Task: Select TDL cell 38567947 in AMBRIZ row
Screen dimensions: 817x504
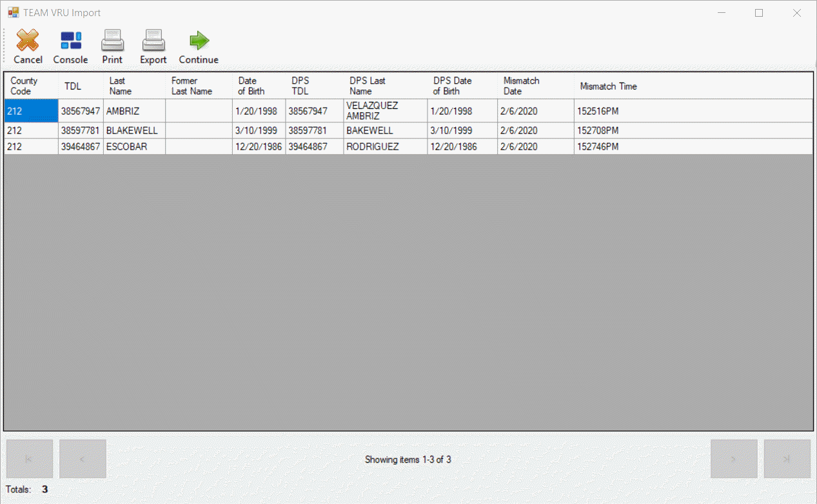Action: pos(81,111)
